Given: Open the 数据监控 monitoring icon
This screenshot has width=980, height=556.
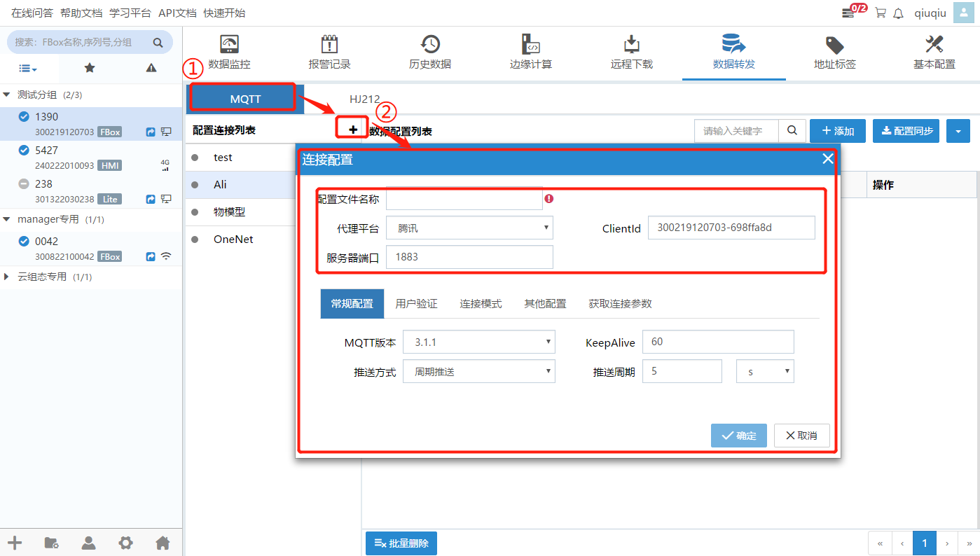Looking at the screenshot, I should coord(229,45).
